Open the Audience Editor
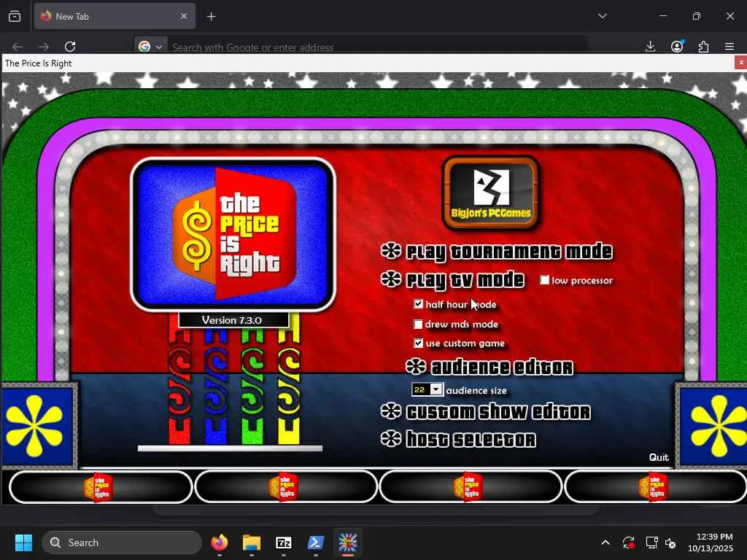747x560 pixels. pyautogui.click(x=502, y=367)
